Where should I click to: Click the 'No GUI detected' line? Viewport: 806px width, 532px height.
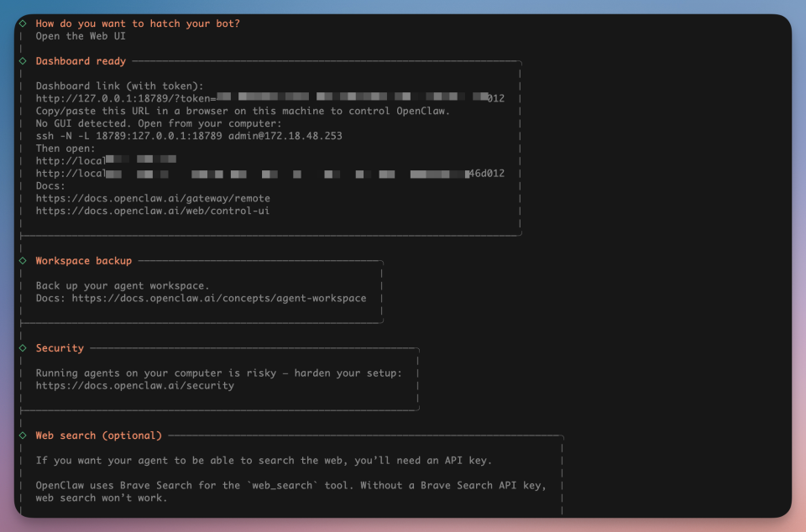[159, 123]
